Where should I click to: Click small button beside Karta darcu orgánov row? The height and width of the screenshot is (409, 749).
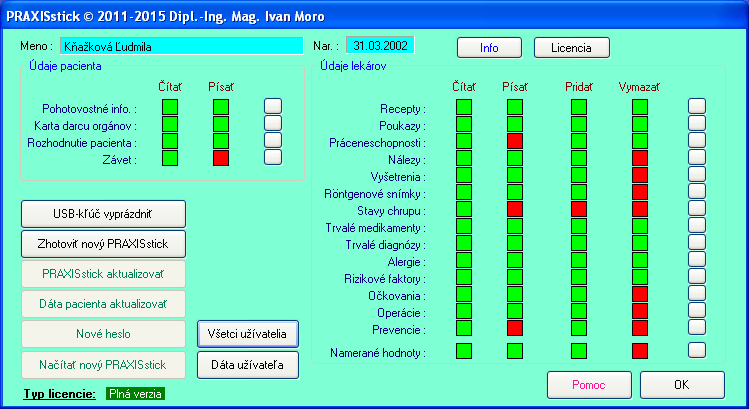[273, 123]
